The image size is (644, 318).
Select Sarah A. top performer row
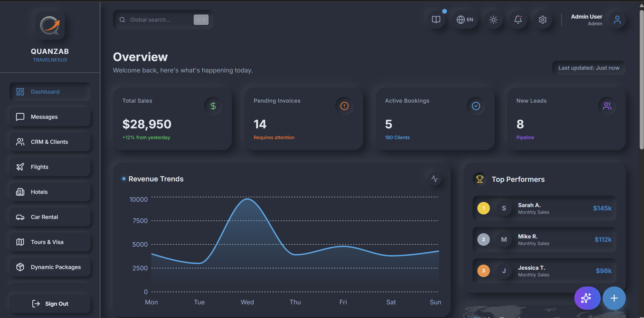544,208
